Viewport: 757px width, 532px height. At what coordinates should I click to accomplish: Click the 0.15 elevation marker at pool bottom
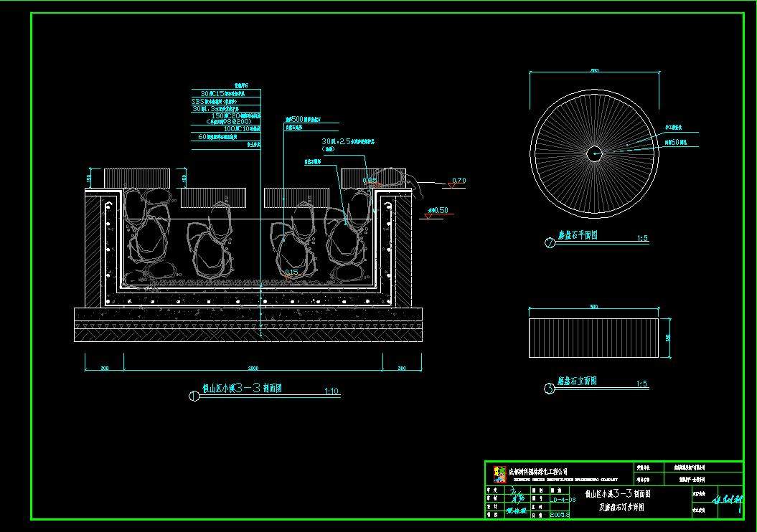(291, 273)
